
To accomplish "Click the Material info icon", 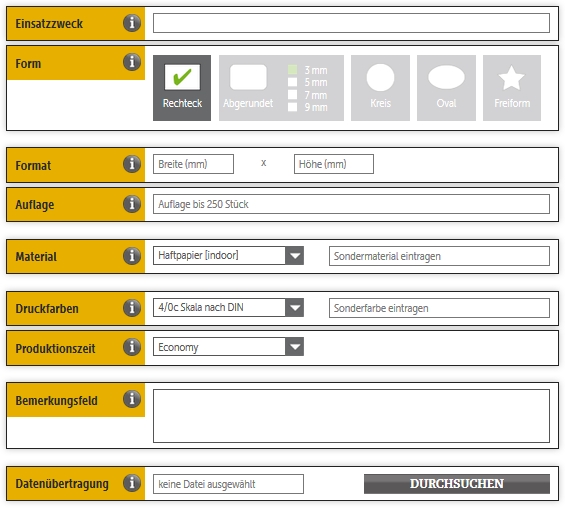I will coord(132,256).
